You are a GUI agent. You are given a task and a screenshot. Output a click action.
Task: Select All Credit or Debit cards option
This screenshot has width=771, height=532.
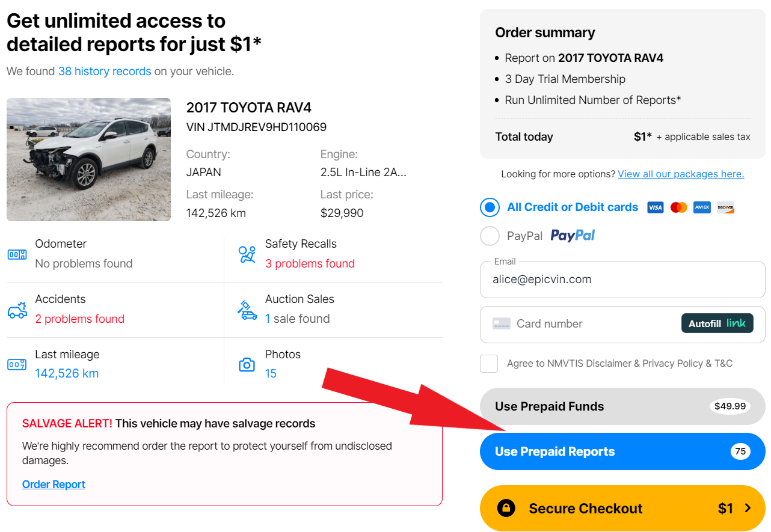click(490, 207)
